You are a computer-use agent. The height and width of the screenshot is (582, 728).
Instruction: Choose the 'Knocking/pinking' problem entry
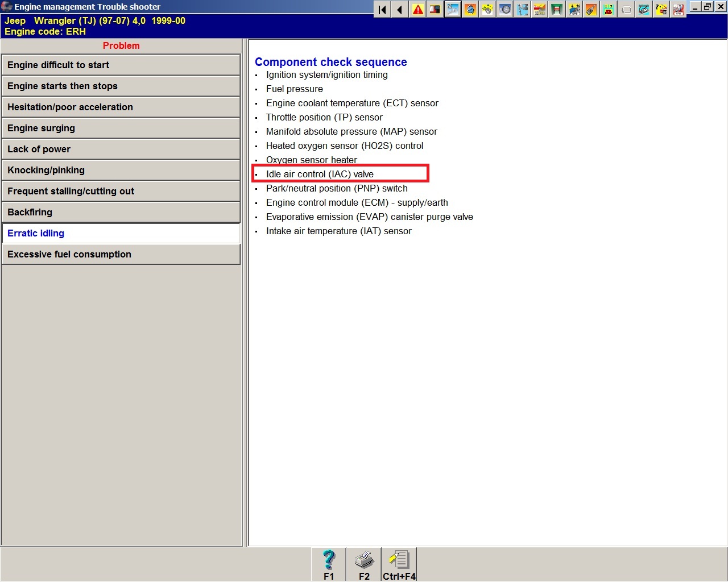coord(121,171)
